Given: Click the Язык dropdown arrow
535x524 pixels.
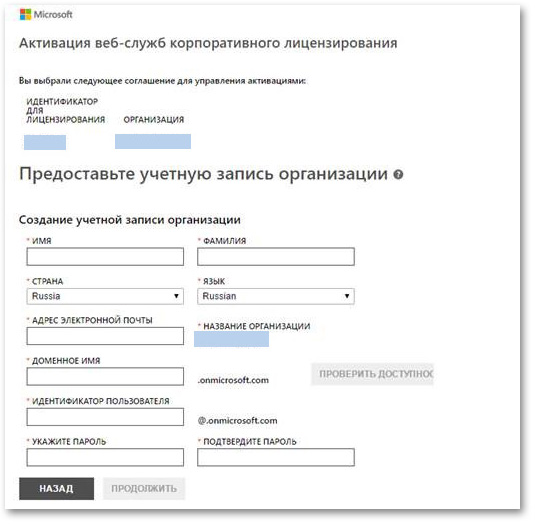Looking at the screenshot, I should (347, 296).
